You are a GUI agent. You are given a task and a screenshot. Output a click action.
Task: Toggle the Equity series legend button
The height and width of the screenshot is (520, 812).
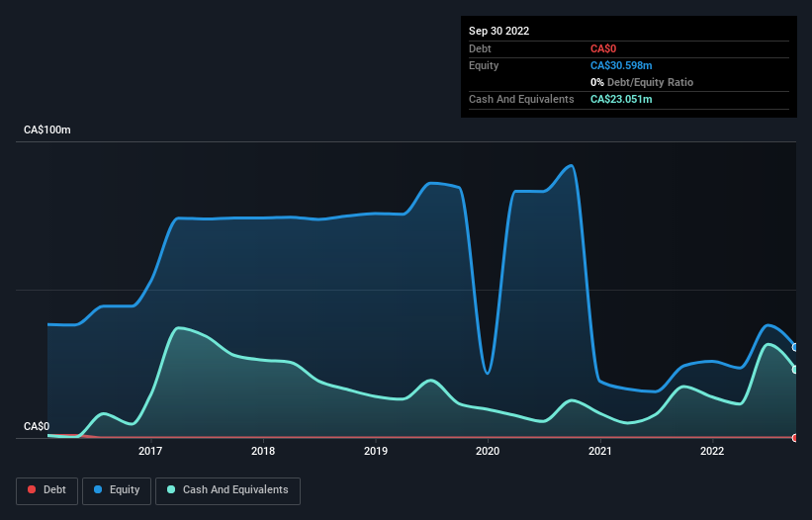117,490
